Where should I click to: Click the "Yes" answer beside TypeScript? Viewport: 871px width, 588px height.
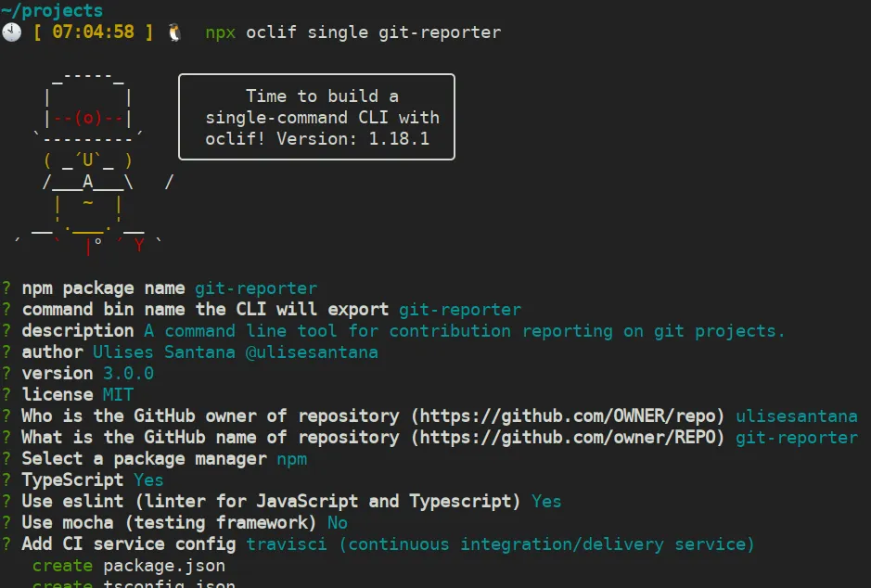pyautogui.click(x=148, y=479)
